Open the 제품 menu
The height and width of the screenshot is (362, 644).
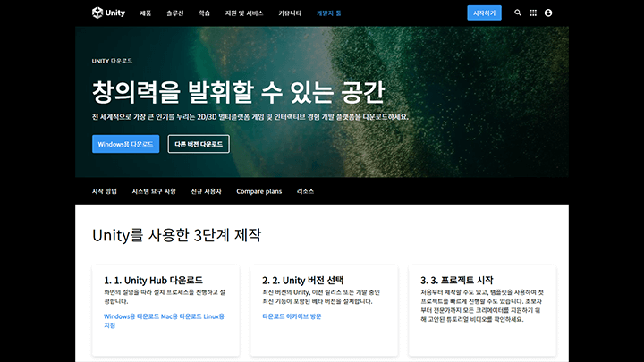146,13
